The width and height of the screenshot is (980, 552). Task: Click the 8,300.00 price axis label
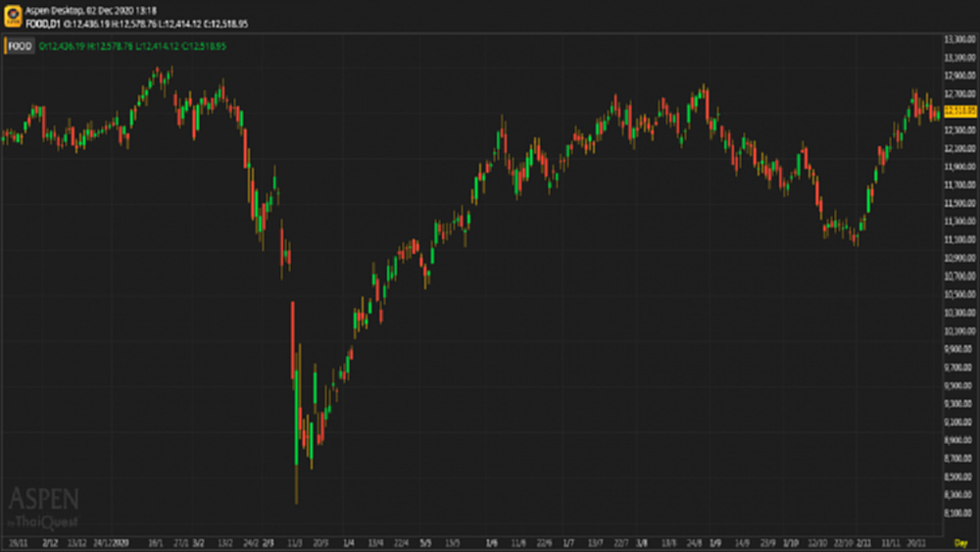(960, 494)
